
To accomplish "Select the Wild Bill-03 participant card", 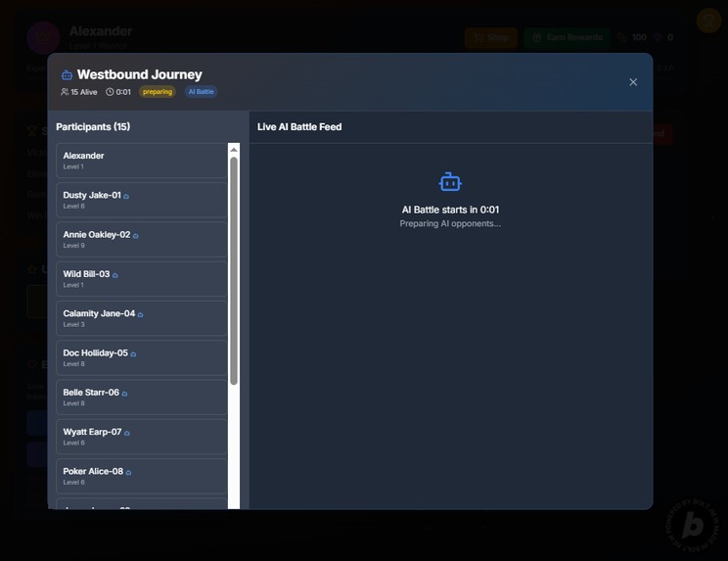I will pos(142,279).
